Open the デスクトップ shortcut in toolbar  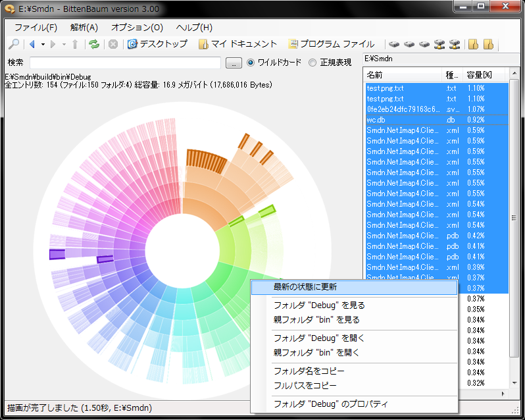tap(157, 44)
